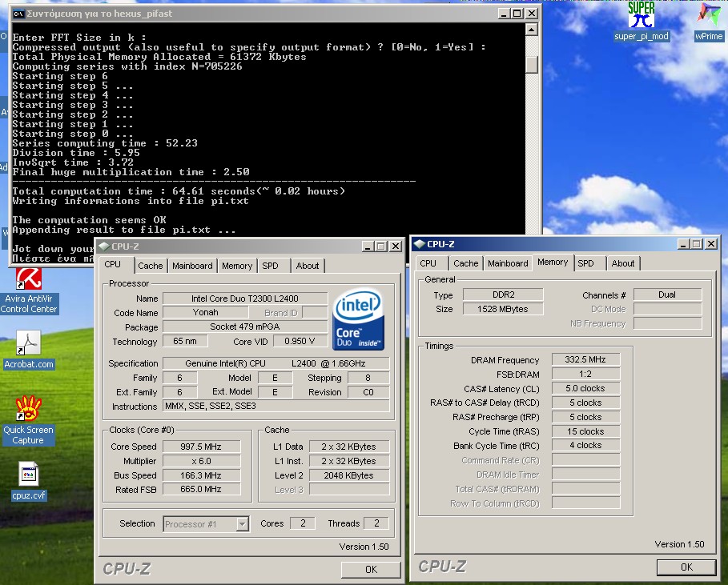This screenshot has height=585, width=728.
Task: Select the Memory tab in right CPU-Z
Action: pyautogui.click(x=553, y=262)
